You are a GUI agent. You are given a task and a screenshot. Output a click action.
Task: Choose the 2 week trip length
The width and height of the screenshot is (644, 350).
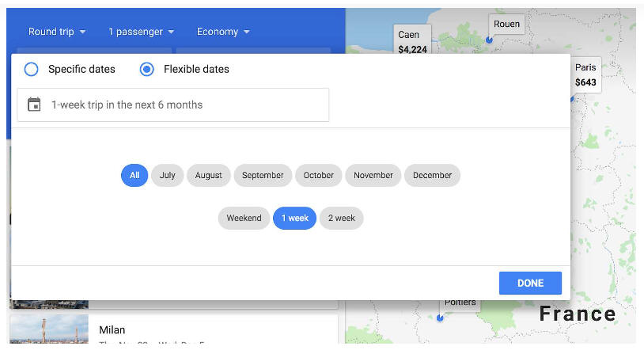tap(341, 218)
